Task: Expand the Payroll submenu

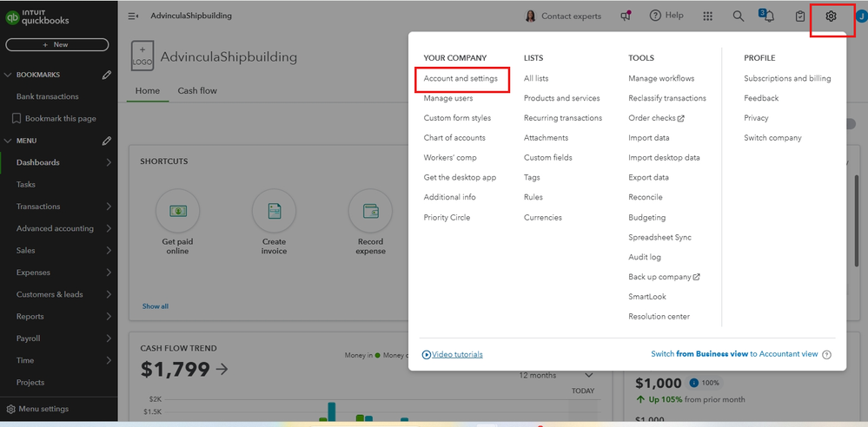Action: (x=109, y=338)
